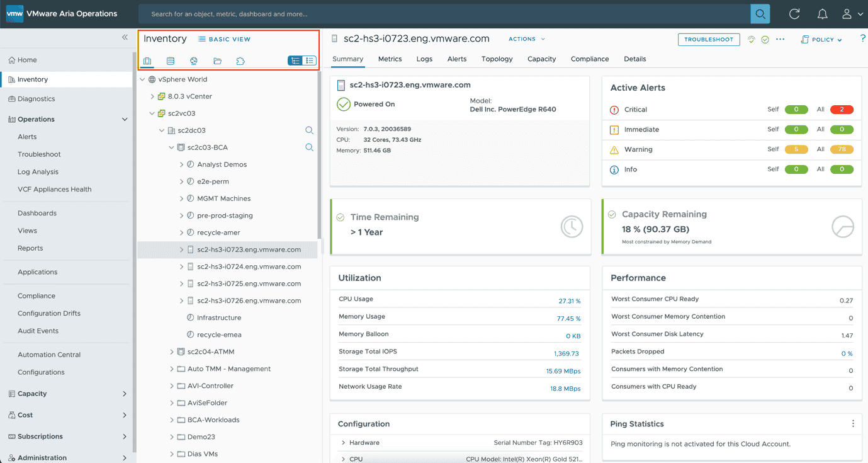Screen dimensions: 868x463
Task: Collapse the left navigation with double-chevron icon
Action: [x=125, y=38]
